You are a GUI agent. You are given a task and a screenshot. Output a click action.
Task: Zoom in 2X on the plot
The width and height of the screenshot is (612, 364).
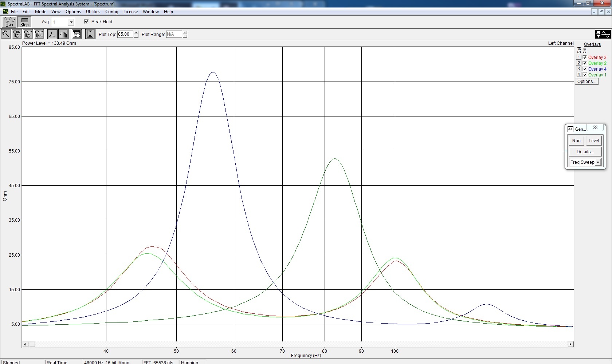pyautogui.click(x=17, y=34)
